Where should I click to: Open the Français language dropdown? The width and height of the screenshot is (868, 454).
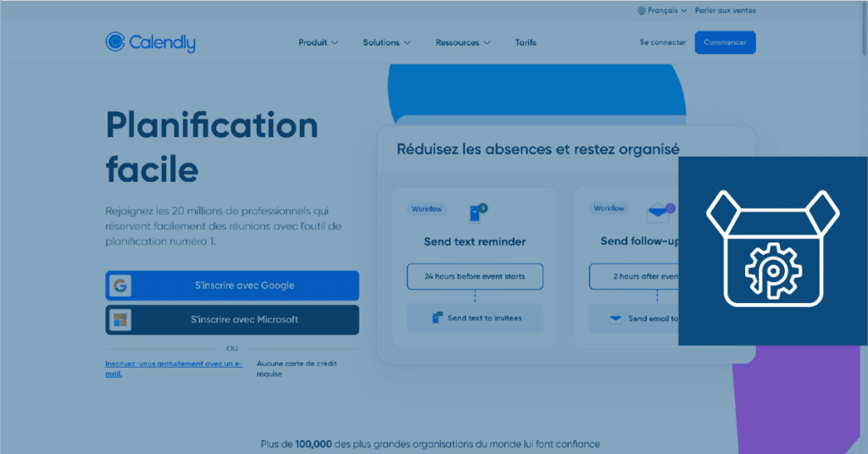[662, 10]
